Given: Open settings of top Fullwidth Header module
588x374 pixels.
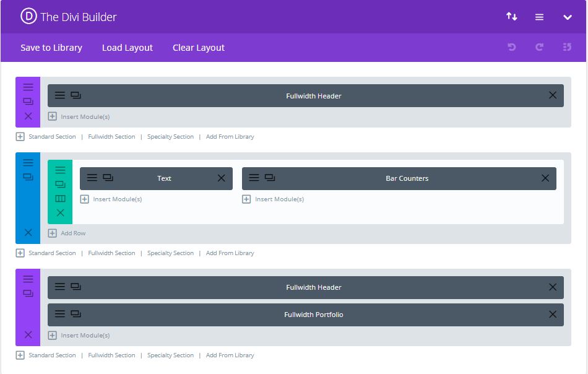Looking at the screenshot, I should tap(60, 95).
